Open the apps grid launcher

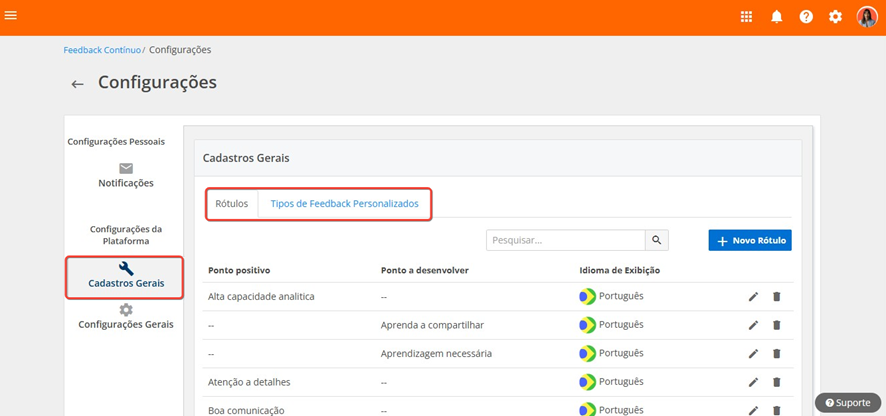pos(746,17)
